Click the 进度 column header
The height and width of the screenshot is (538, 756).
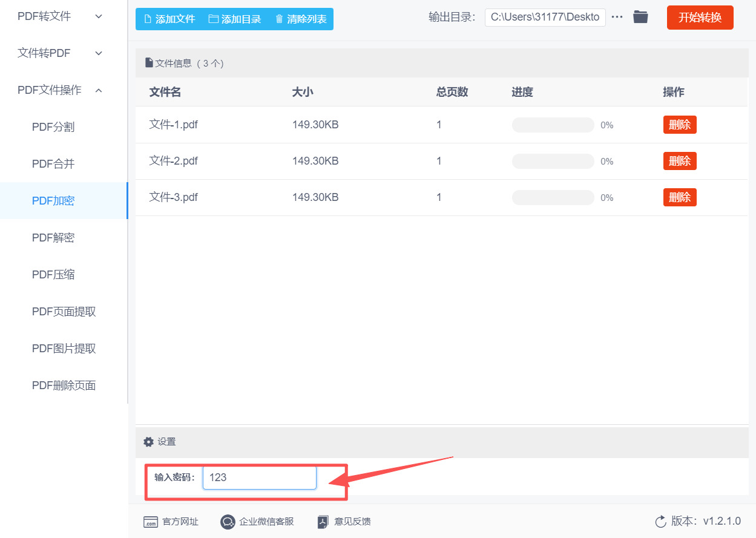point(522,92)
